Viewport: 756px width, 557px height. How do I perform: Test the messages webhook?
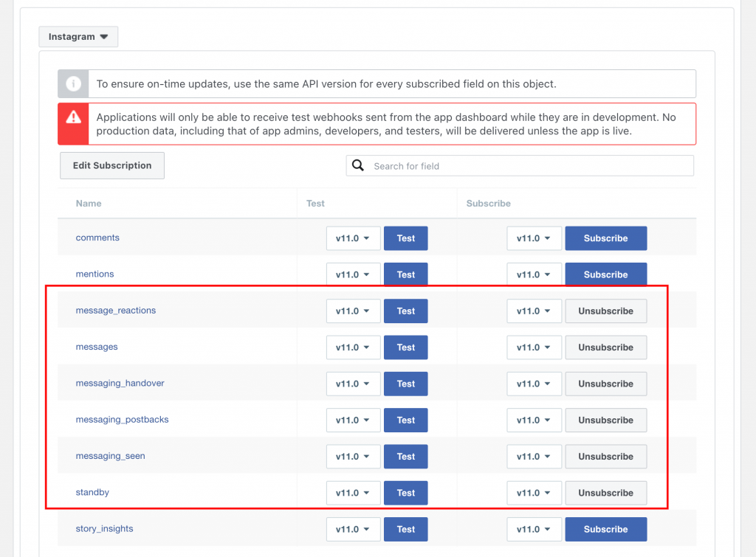click(405, 347)
